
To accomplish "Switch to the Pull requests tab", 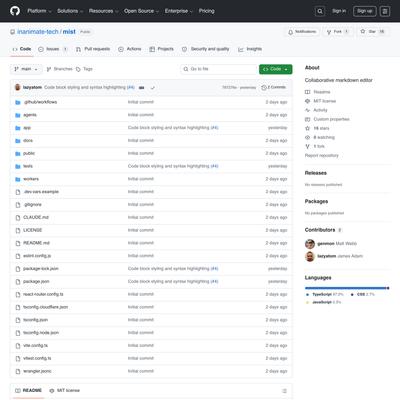I will point(93,49).
